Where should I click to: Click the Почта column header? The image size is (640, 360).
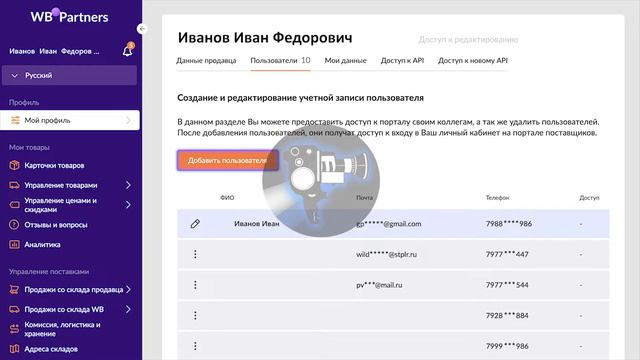(x=364, y=198)
